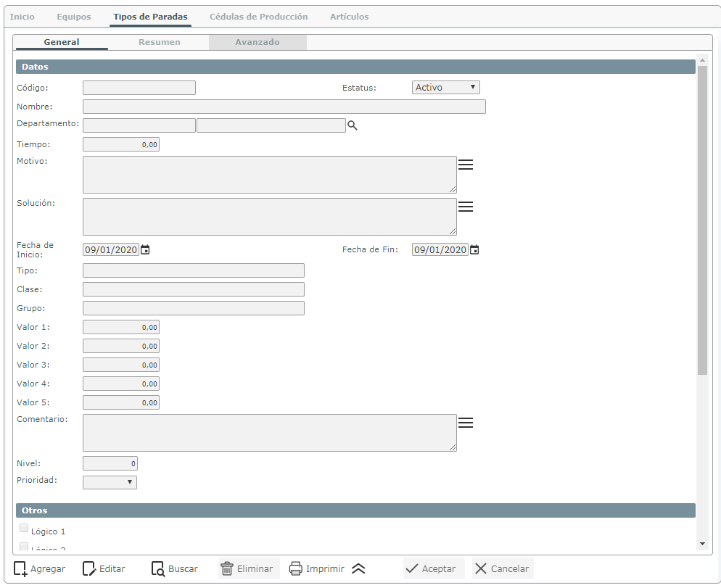Click the Imprimir printer icon

(296, 569)
